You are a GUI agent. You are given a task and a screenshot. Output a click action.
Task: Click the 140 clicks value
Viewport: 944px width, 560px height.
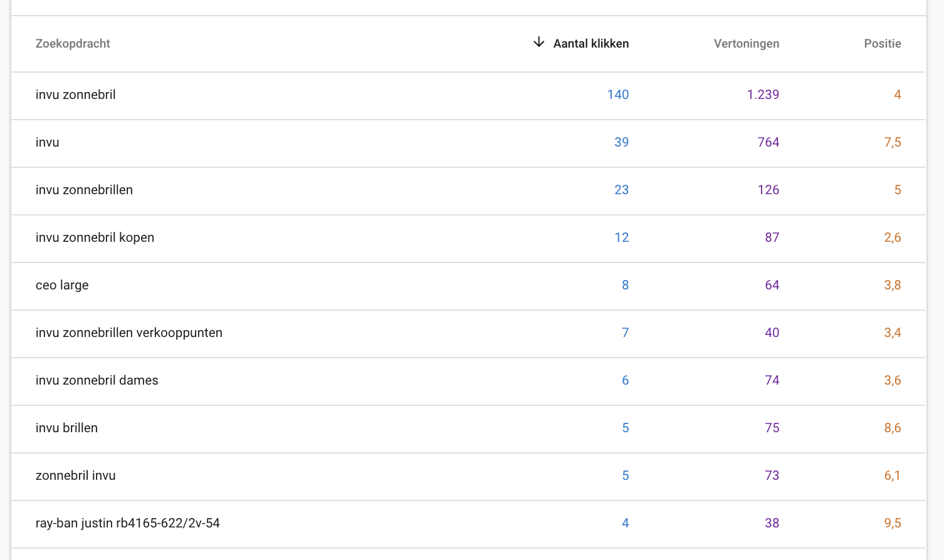pyautogui.click(x=617, y=95)
